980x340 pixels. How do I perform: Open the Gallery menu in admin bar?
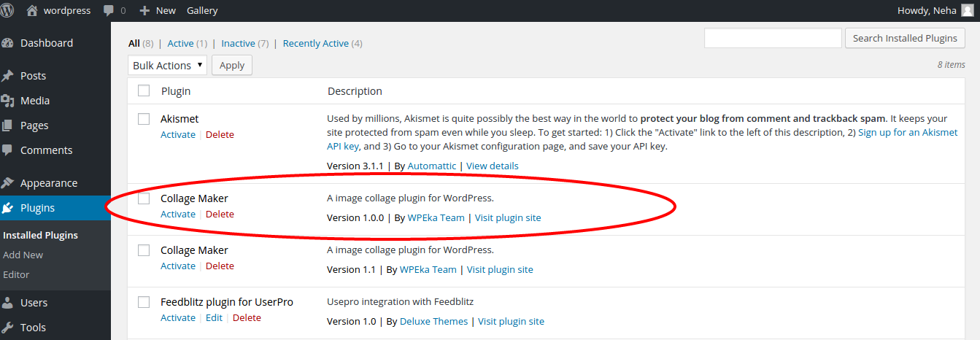[x=202, y=11]
